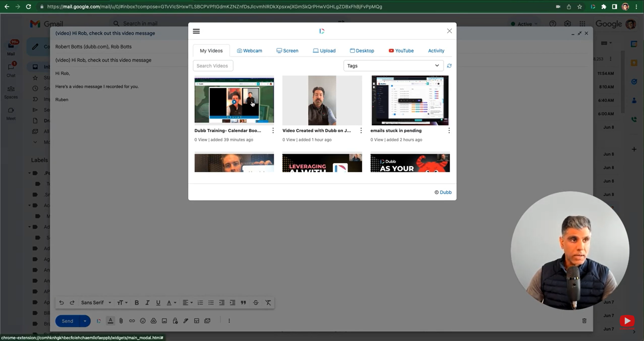Switch to the Webcam tab
The width and height of the screenshot is (644, 341).
[x=250, y=51]
